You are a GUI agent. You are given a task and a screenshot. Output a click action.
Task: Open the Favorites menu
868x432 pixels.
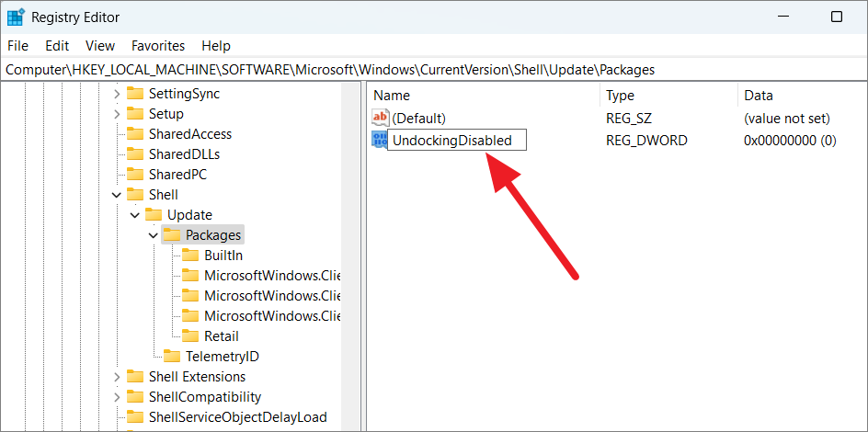click(x=157, y=45)
